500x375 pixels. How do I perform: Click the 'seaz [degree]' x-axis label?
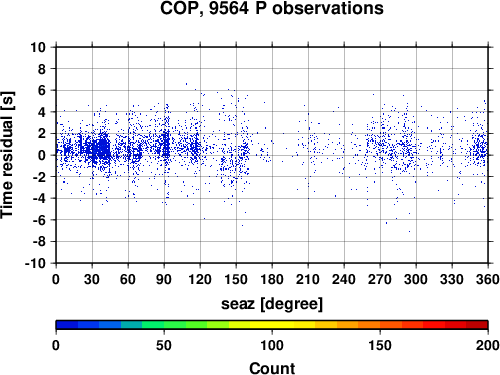pyautogui.click(x=272, y=304)
